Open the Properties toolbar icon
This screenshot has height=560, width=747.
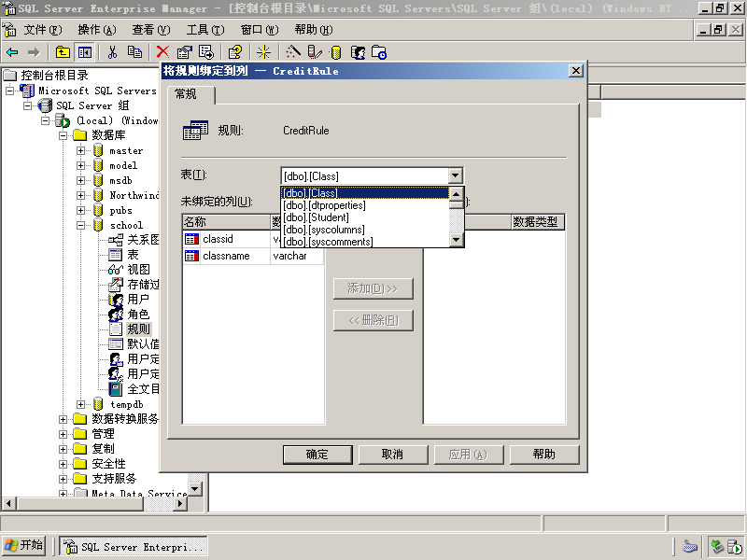click(x=184, y=52)
